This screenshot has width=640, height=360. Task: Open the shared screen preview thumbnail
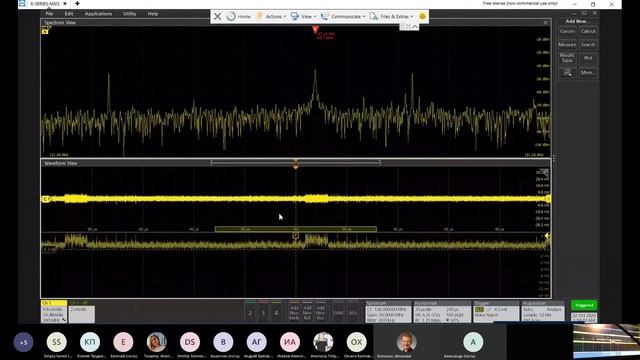(606, 342)
